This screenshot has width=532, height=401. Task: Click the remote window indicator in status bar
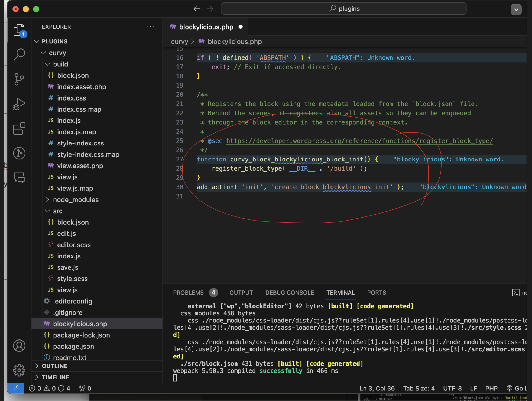tap(15, 388)
